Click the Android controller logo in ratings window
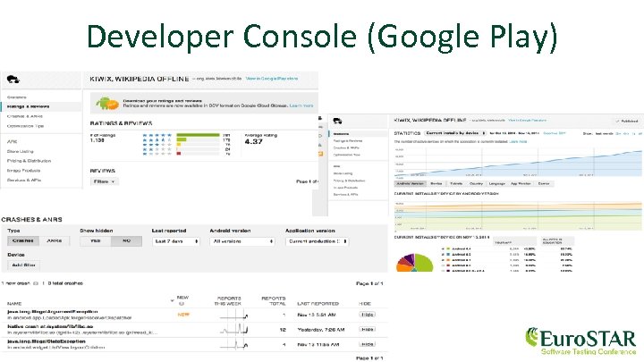 click(13, 80)
